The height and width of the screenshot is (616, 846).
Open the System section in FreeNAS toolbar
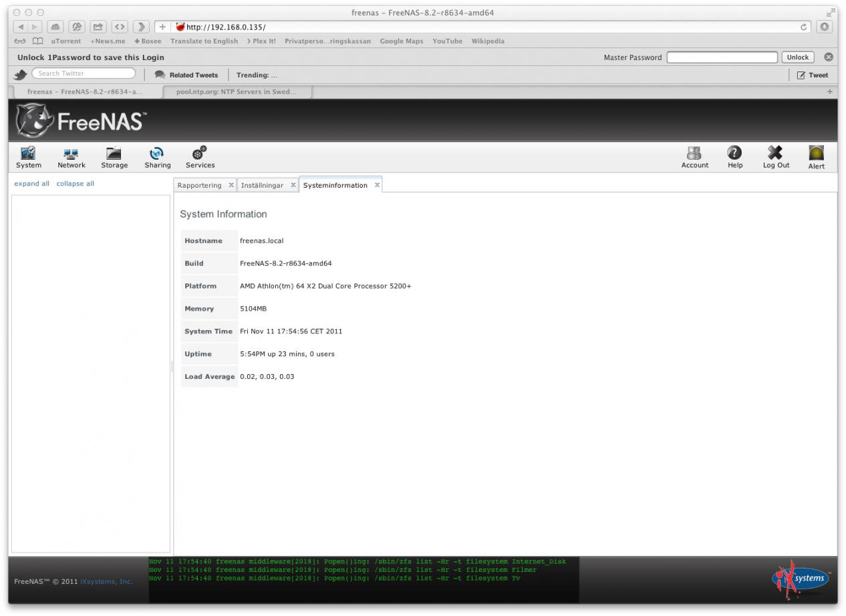[28, 158]
